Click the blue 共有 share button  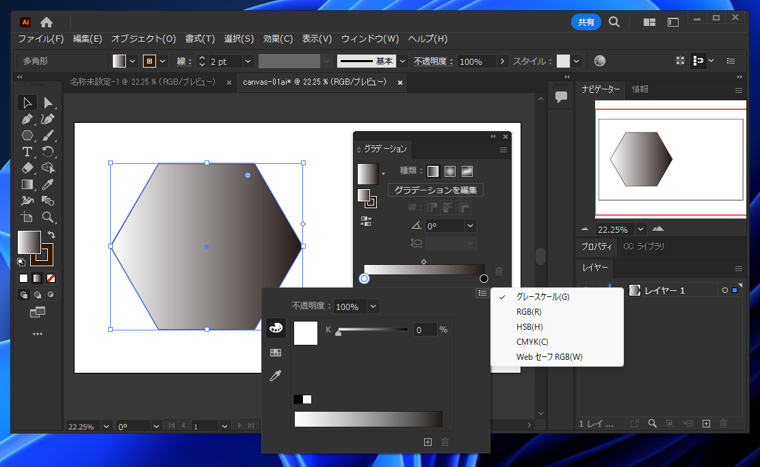tap(586, 21)
